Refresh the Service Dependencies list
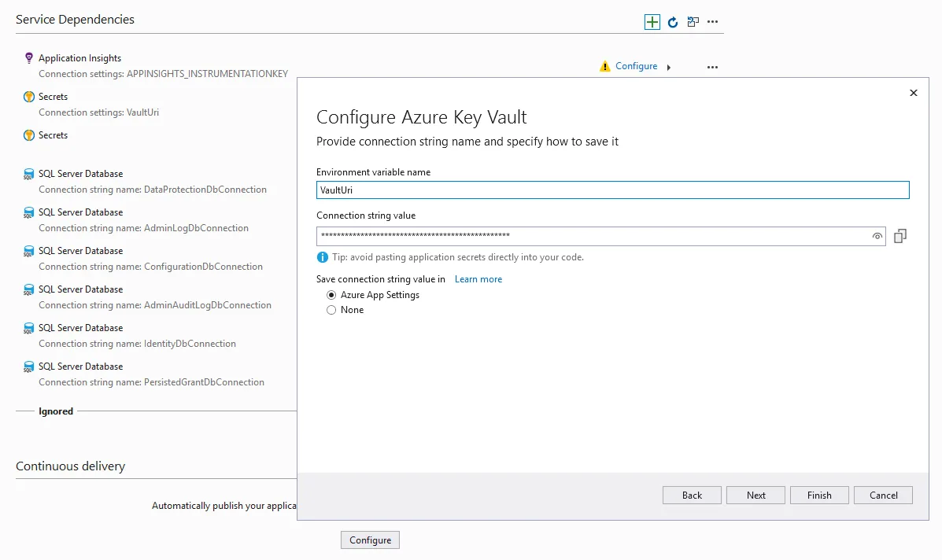This screenshot has height=560, width=942. coord(673,22)
